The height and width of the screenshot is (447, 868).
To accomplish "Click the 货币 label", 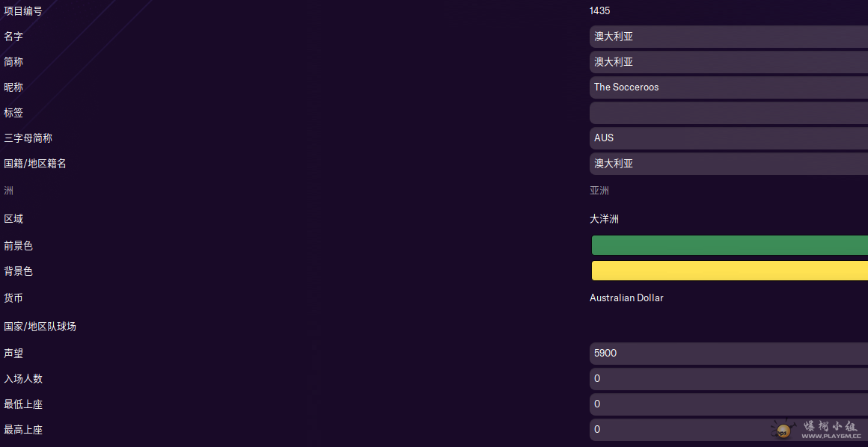I will point(13,298).
